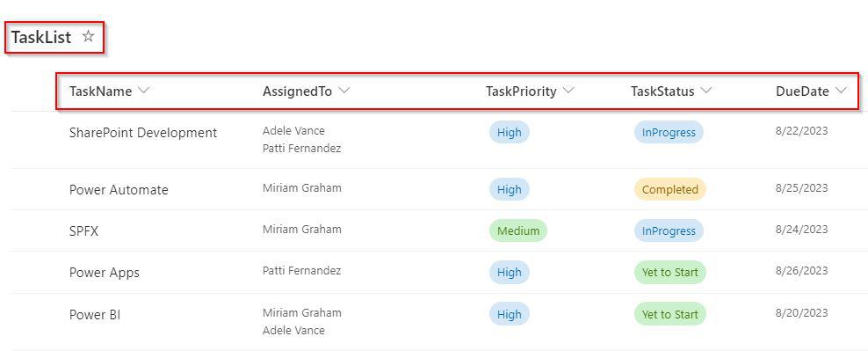Open the Power Apps task
Image resolution: width=868 pixels, height=351 pixels.
[104, 273]
